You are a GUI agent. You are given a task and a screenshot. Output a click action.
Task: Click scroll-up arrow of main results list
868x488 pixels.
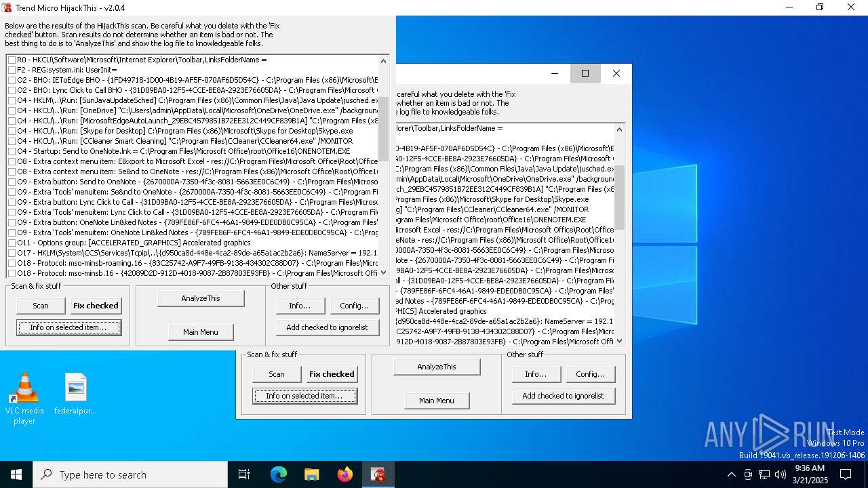click(x=383, y=61)
